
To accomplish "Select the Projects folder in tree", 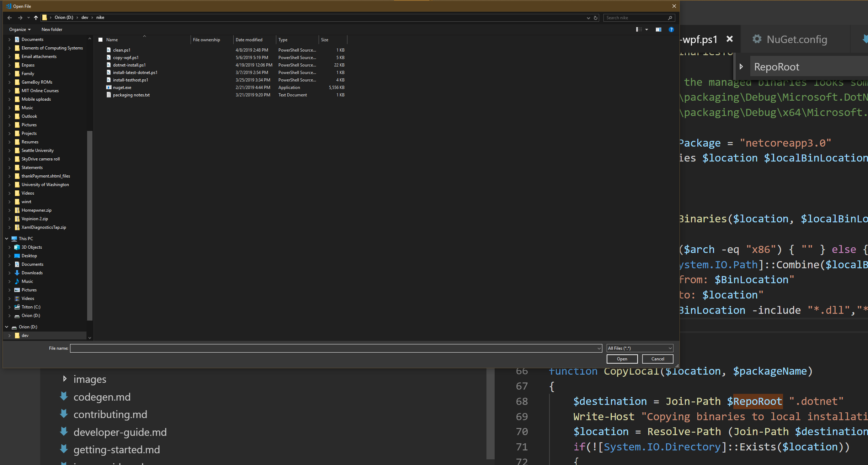I will (29, 133).
